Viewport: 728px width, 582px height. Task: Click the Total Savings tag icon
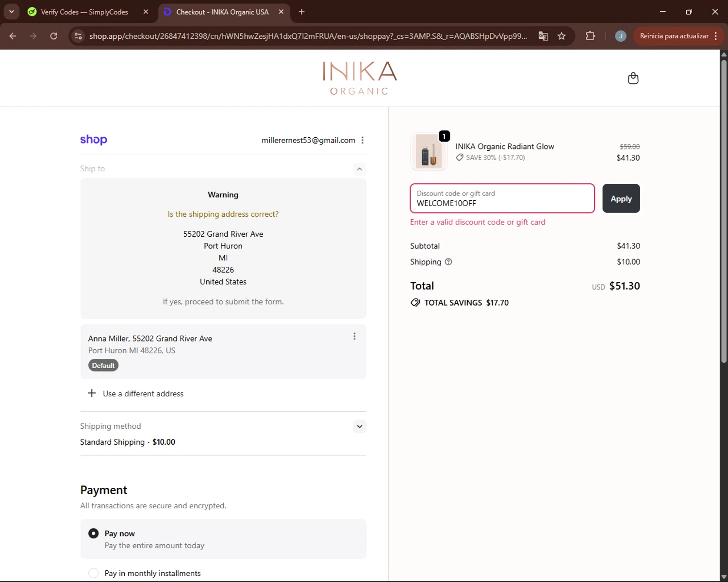(415, 303)
